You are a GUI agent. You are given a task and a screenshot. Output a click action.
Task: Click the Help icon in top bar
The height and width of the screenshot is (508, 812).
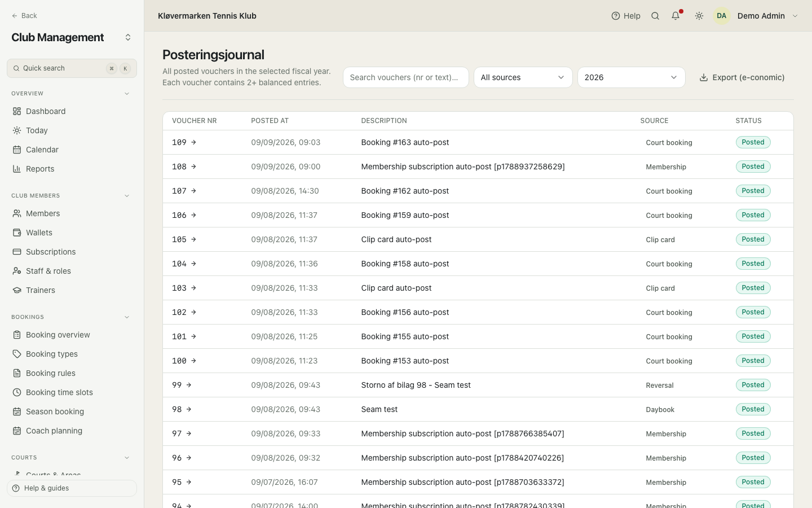[616, 16]
